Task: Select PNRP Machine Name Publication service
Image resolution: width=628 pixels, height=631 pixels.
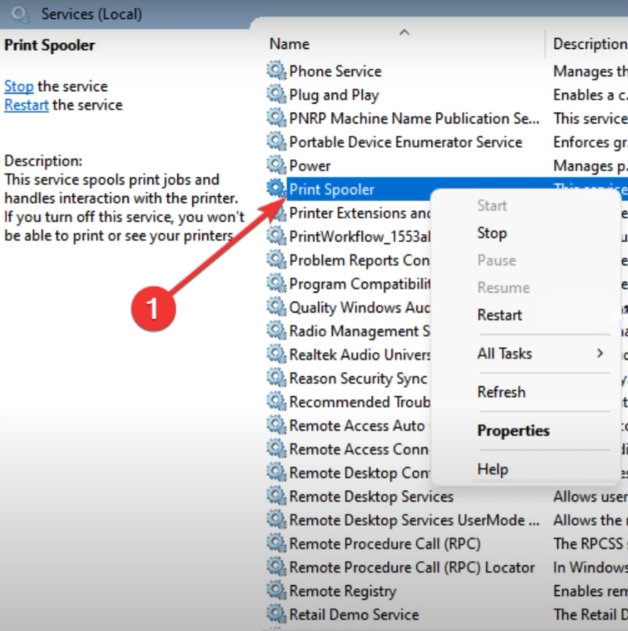Action: [414, 118]
